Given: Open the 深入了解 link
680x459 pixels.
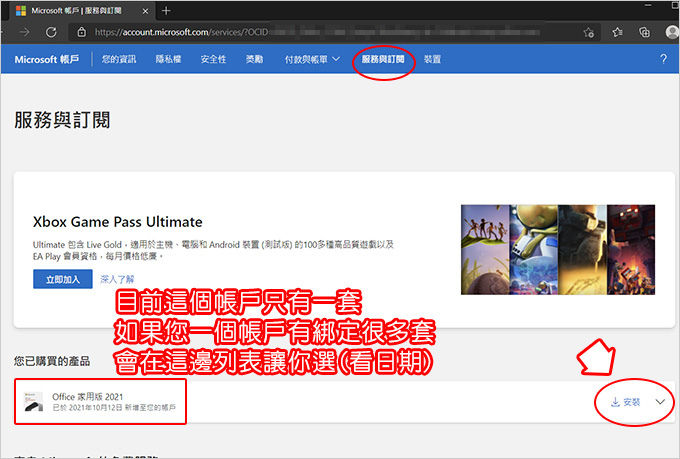Looking at the screenshot, I should click(x=117, y=279).
